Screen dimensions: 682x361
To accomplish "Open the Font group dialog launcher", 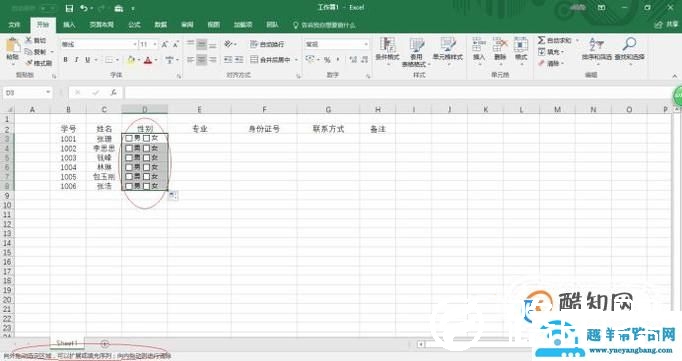I will pos(179,76).
